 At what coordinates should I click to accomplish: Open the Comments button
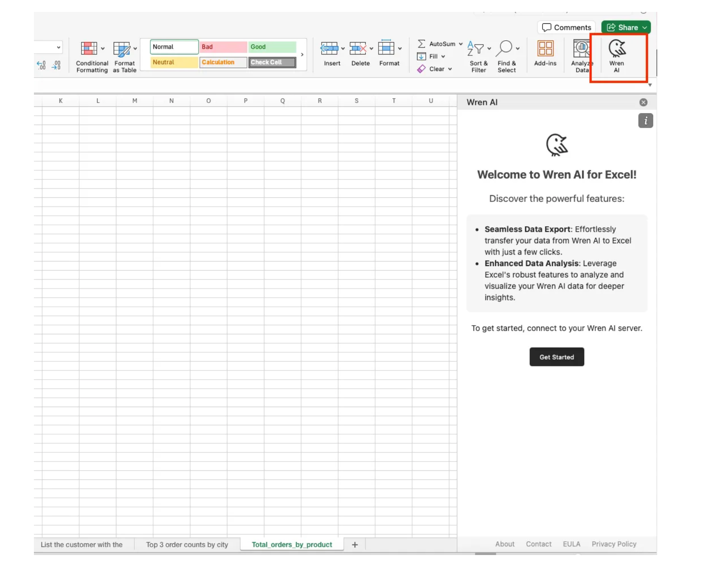tap(566, 27)
